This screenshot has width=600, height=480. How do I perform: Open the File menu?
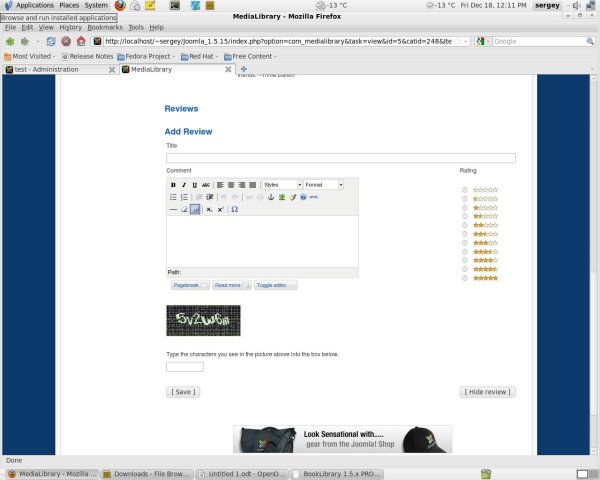click(10, 28)
